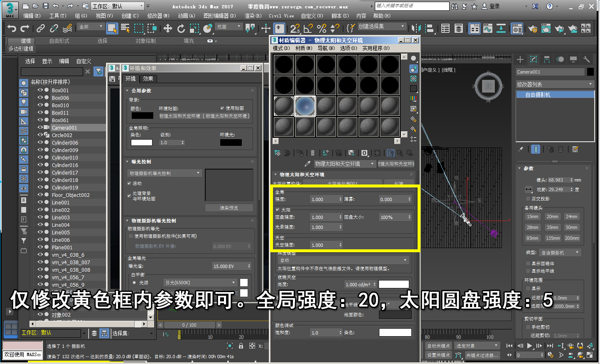Click Get Material icon in material editor
Viewport: 600px width, 364px height.
[x=278, y=153]
